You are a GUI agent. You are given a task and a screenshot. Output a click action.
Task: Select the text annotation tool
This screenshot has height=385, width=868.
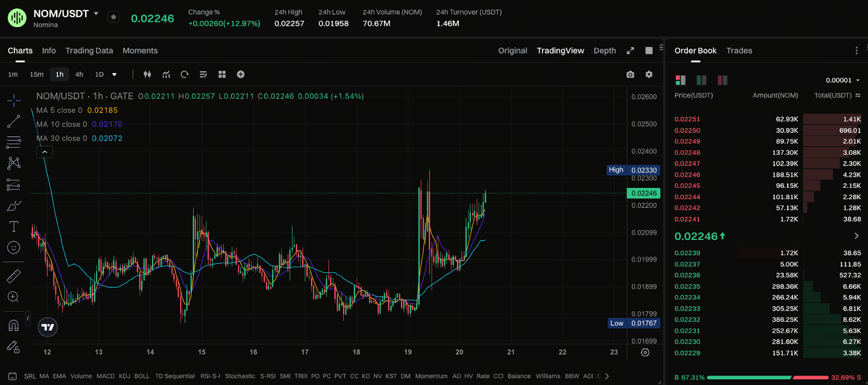[14, 226]
